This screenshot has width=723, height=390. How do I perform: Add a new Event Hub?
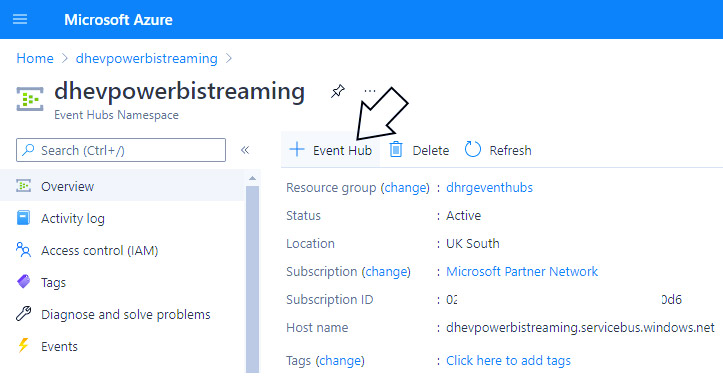click(x=331, y=150)
